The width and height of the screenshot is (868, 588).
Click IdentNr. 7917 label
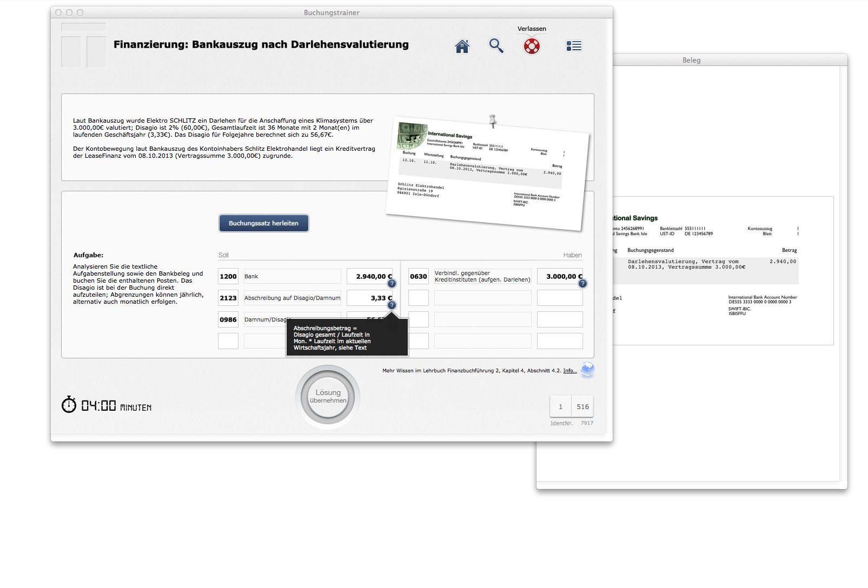572,423
